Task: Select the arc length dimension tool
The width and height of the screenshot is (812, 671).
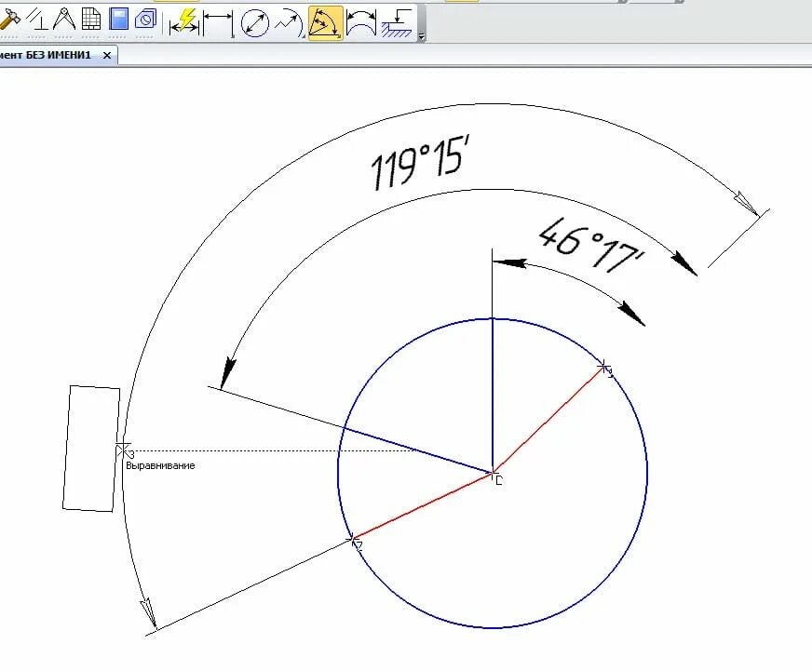Action: (361, 23)
